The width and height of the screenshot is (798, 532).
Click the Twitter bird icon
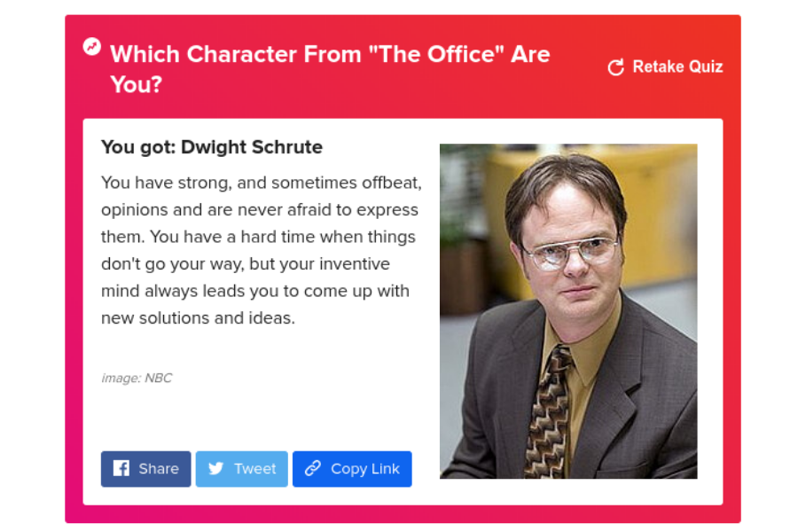click(x=216, y=468)
